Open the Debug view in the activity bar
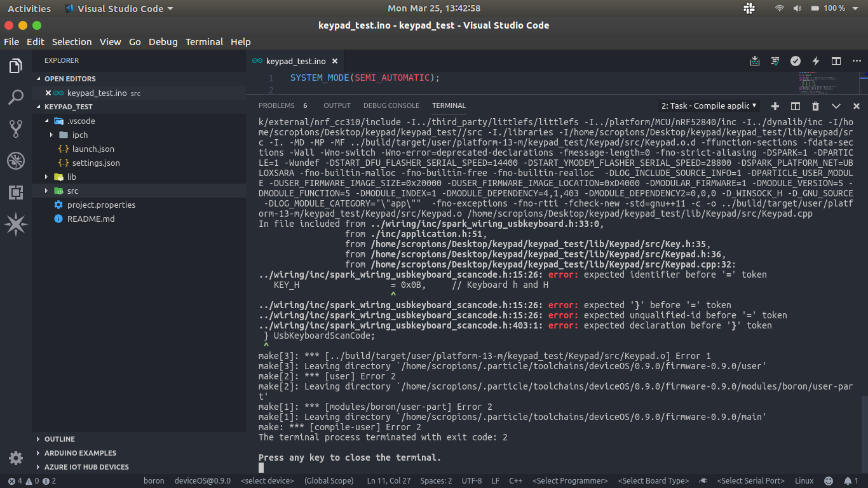 pyautogui.click(x=16, y=161)
